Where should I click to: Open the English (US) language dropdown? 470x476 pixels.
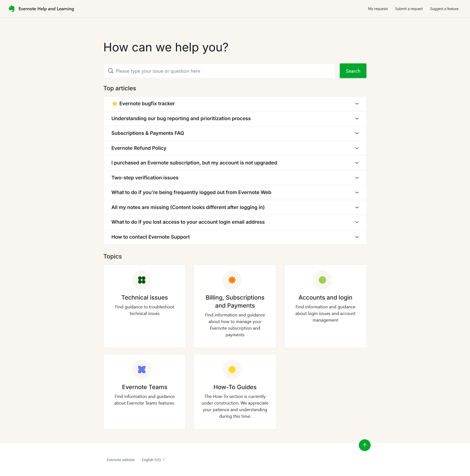coord(153,460)
